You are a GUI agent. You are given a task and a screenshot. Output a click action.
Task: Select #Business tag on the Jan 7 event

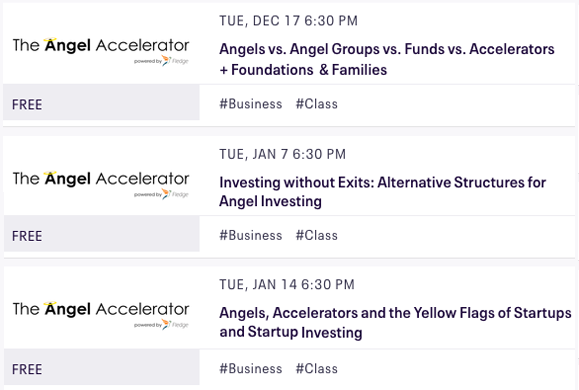(x=251, y=236)
